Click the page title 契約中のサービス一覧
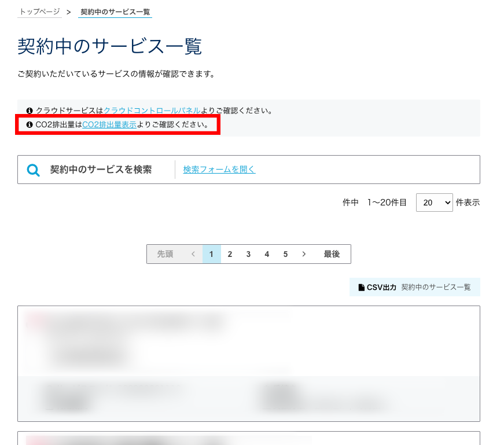Viewport: 504px width, 445px height. pyautogui.click(x=109, y=46)
